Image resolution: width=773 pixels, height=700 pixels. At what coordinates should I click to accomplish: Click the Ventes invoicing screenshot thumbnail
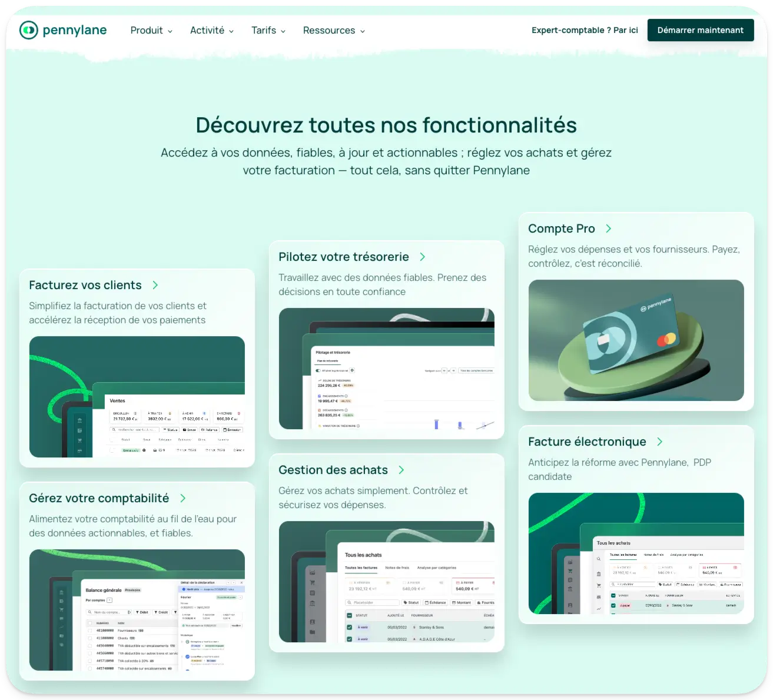(x=137, y=397)
